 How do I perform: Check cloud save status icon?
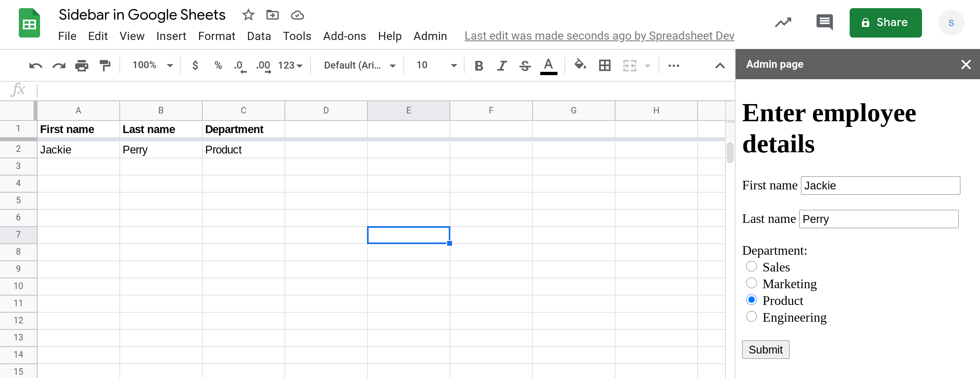[x=297, y=16]
